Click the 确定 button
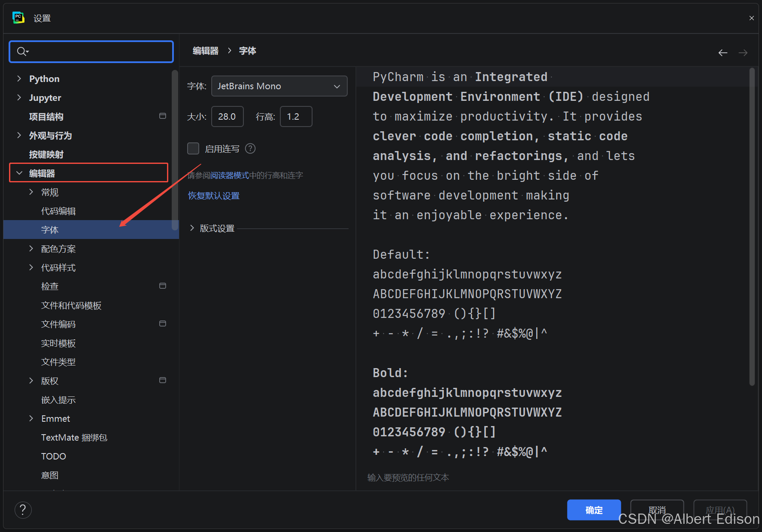 (594, 510)
